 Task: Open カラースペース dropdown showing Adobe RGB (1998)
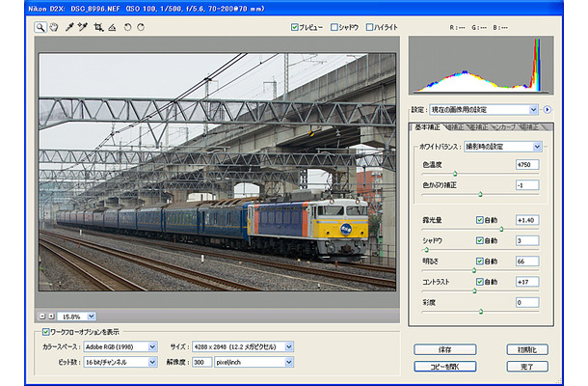coord(120,346)
